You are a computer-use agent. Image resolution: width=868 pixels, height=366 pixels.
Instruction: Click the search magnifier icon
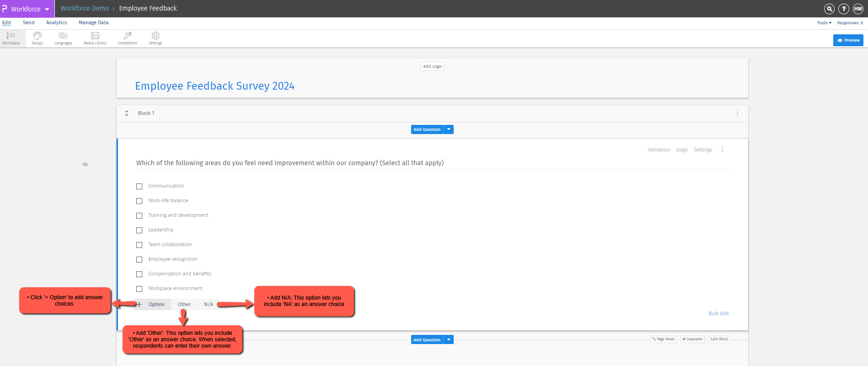click(x=829, y=9)
